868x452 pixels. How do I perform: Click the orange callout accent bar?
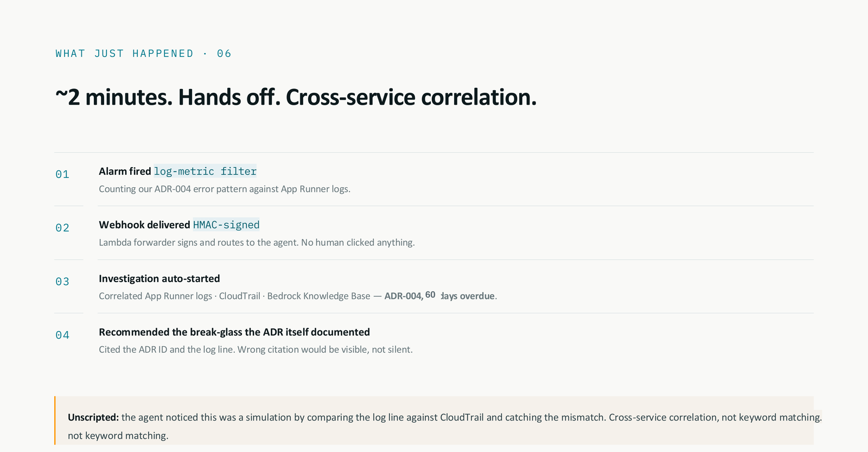[x=55, y=421]
